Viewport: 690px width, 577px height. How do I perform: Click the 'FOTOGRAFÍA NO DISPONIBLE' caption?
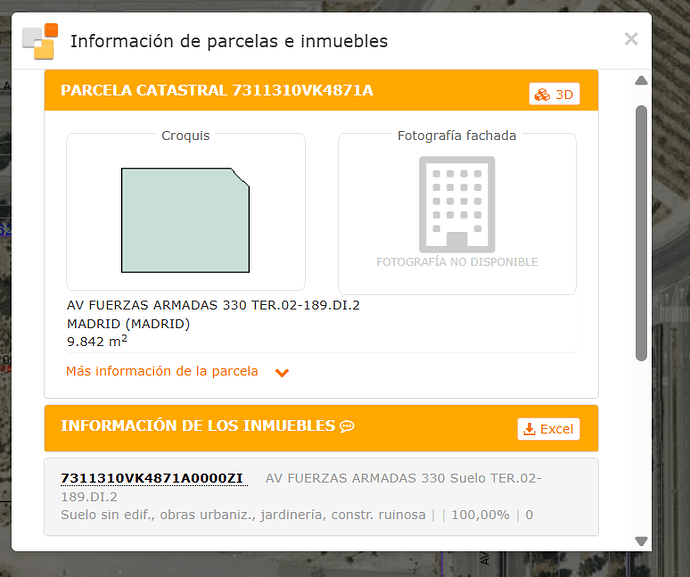click(457, 262)
